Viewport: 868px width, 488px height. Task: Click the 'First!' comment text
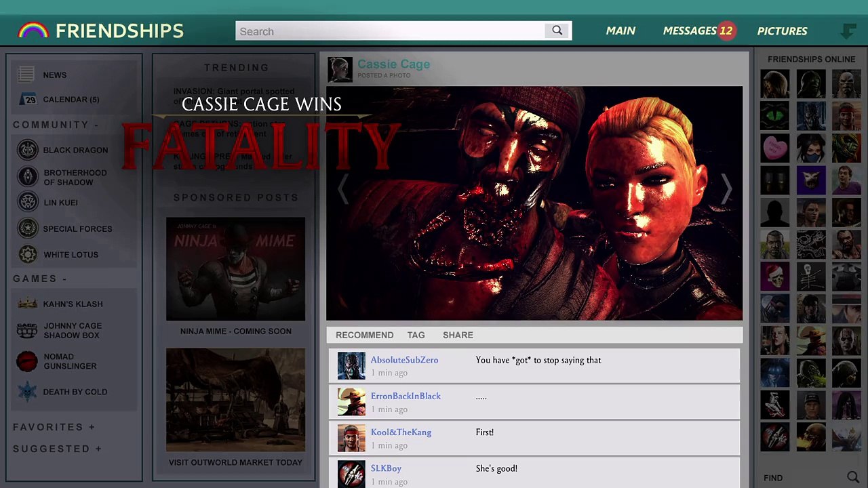pyautogui.click(x=485, y=432)
